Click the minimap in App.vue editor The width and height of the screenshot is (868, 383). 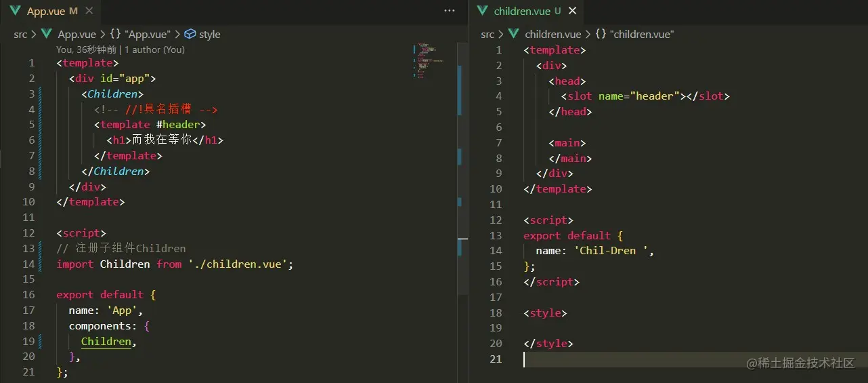tap(429, 61)
